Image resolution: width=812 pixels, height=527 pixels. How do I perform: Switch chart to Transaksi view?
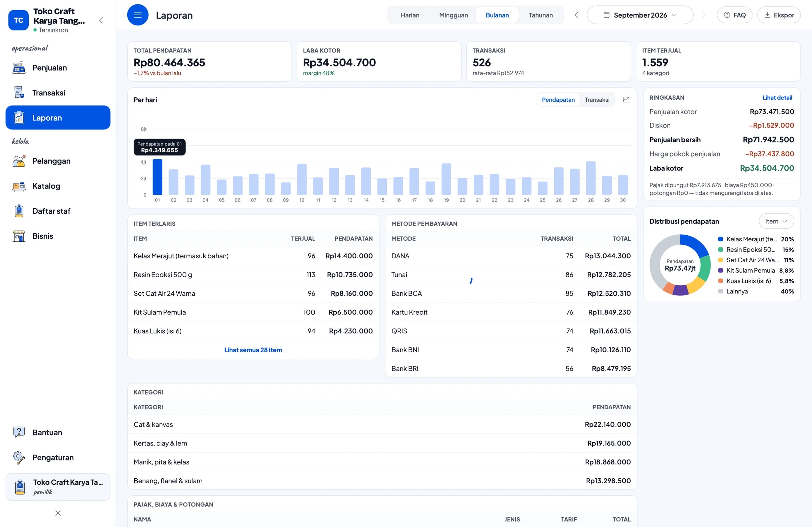point(597,99)
